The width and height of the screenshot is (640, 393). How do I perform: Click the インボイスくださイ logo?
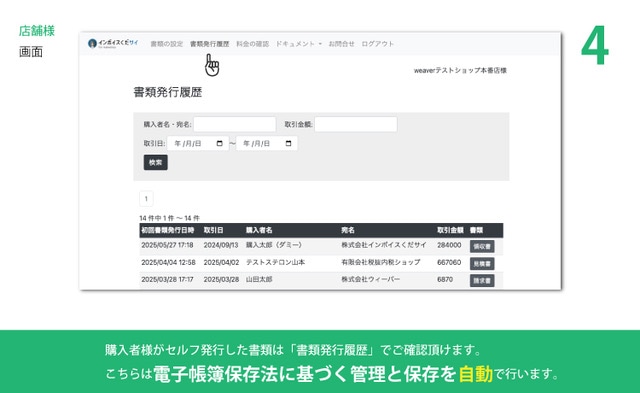pos(113,43)
